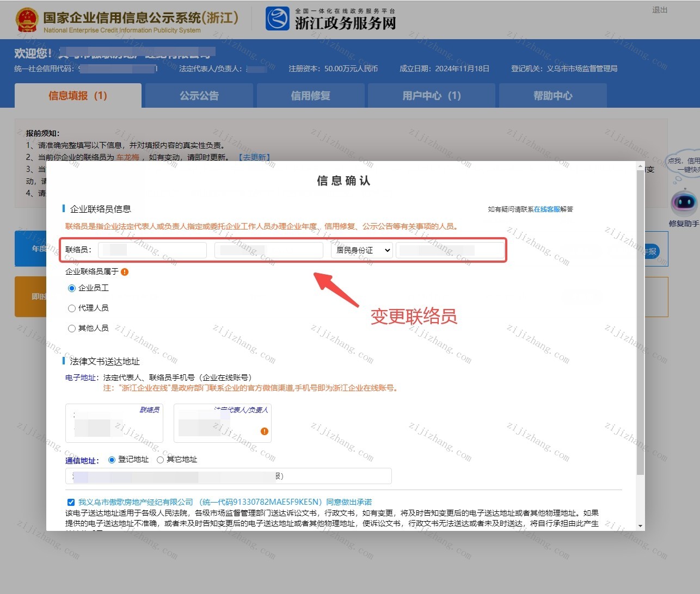Switch to the 公示公告 tab
Image resolution: width=700 pixels, height=594 pixels.
pos(199,96)
